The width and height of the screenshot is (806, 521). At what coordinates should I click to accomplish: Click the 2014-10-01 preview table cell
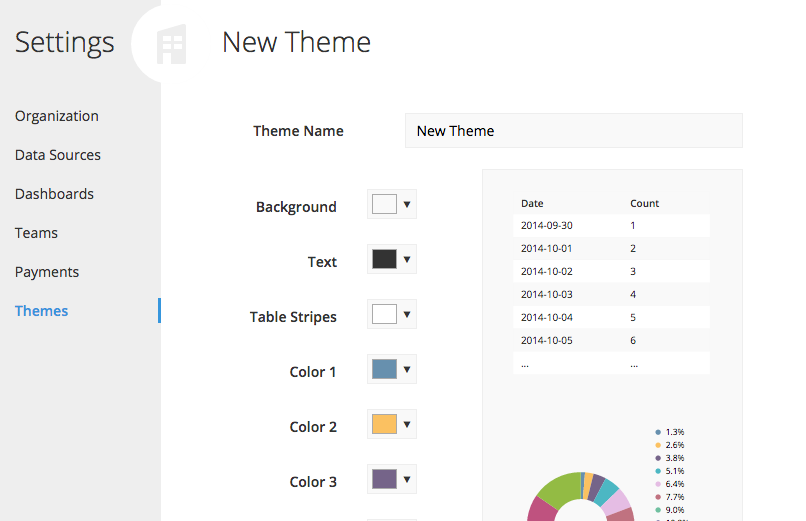point(546,249)
